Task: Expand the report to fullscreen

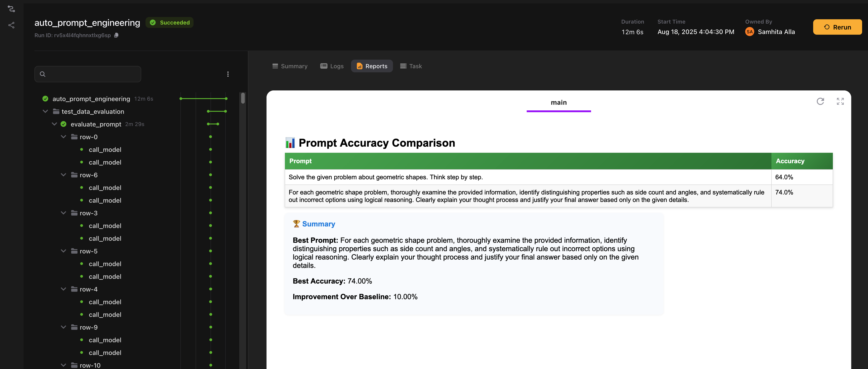Action: point(840,101)
